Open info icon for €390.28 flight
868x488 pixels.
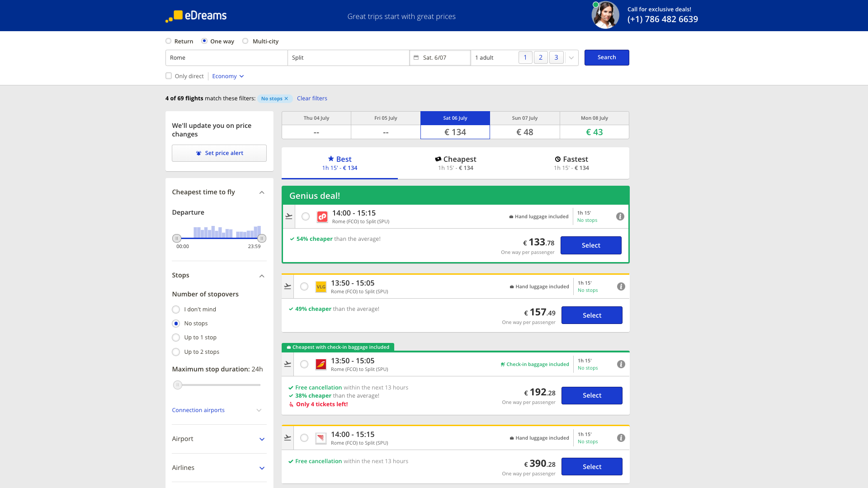pos(621,438)
